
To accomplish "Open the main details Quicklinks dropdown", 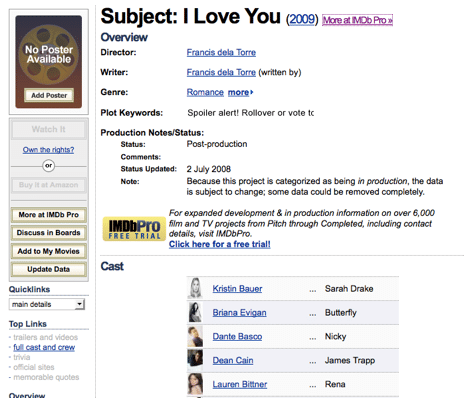I will (x=47, y=304).
